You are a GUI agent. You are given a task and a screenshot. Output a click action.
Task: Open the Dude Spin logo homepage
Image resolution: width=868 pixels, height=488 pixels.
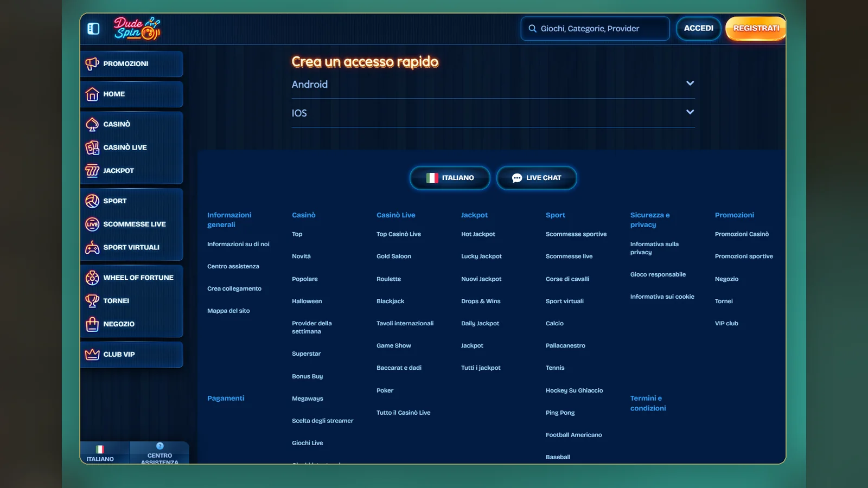tap(137, 28)
